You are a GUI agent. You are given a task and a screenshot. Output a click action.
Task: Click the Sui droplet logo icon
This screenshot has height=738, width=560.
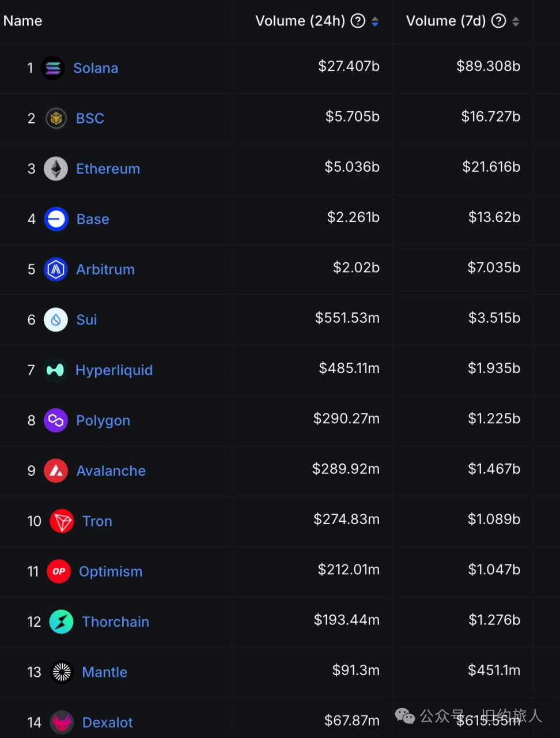pos(56,319)
